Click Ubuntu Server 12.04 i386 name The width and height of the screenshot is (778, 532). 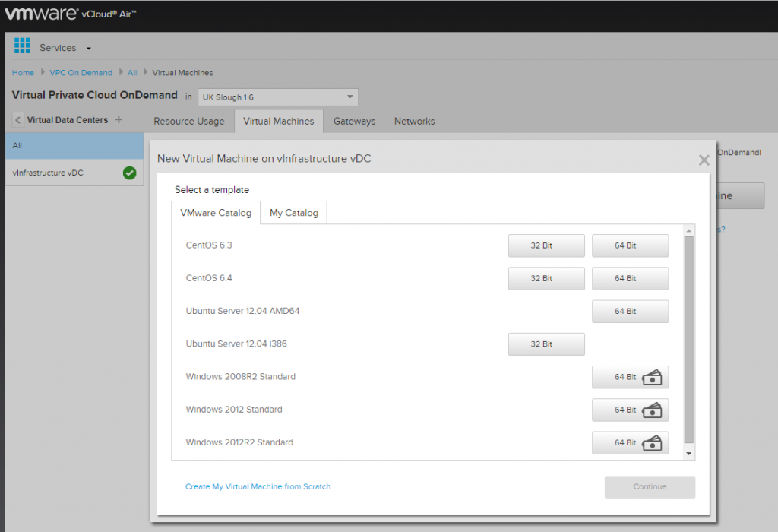pyautogui.click(x=236, y=344)
